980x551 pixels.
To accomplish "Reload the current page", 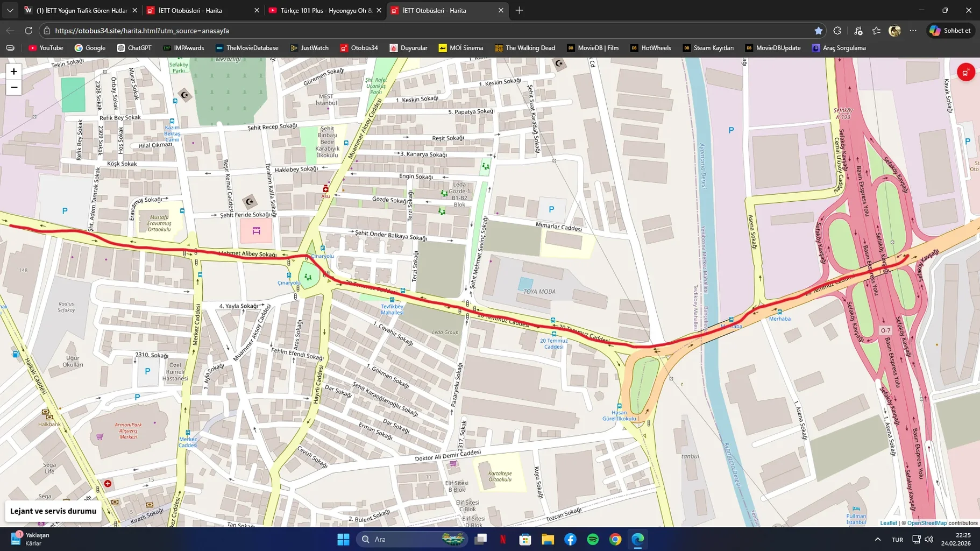I will [29, 31].
